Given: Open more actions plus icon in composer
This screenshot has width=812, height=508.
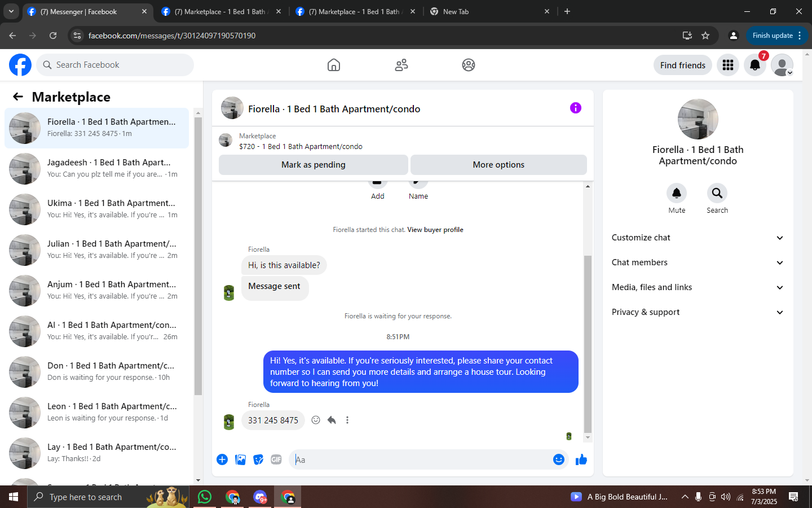Looking at the screenshot, I should (222, 459).
